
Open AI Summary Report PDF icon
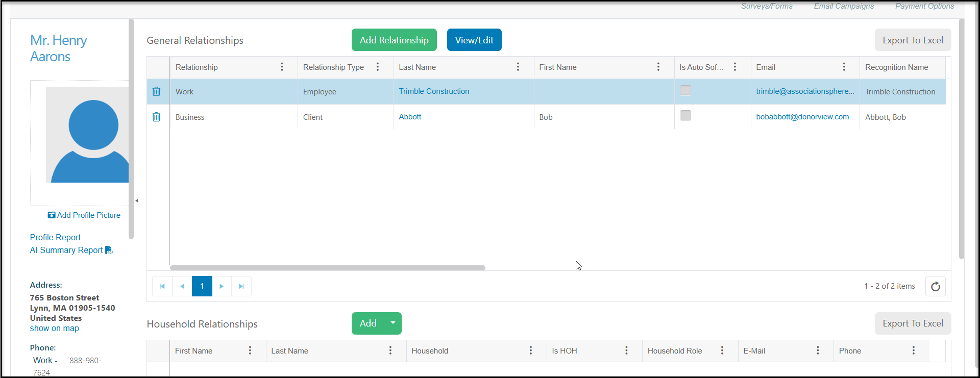[109, 250]
